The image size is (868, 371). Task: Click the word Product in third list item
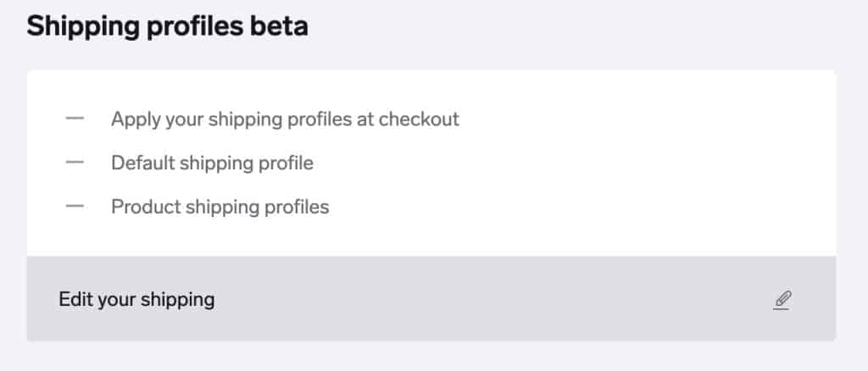click(141, 207)
